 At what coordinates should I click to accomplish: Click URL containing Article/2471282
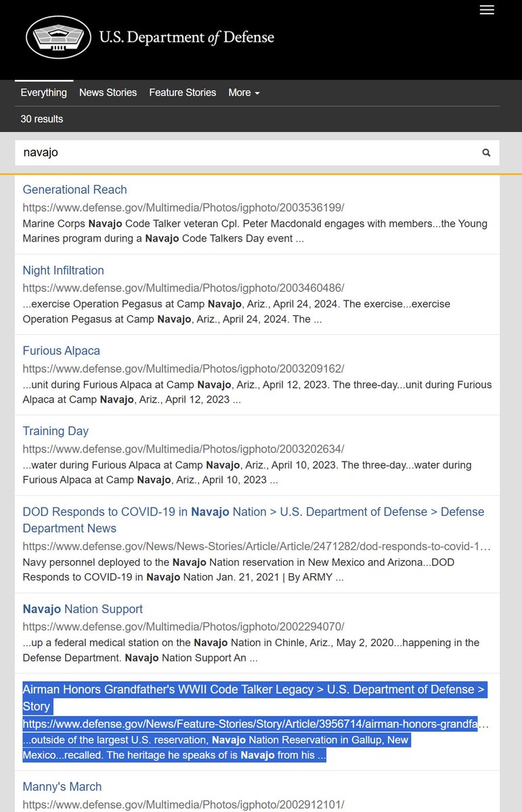pos(257,546)
